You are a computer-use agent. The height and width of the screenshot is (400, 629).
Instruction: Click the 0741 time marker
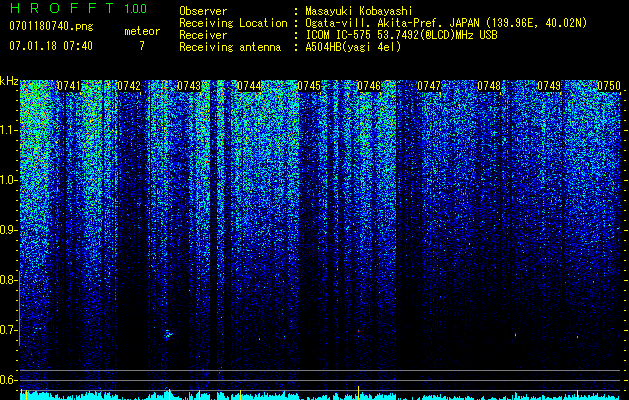pos(69,86)
